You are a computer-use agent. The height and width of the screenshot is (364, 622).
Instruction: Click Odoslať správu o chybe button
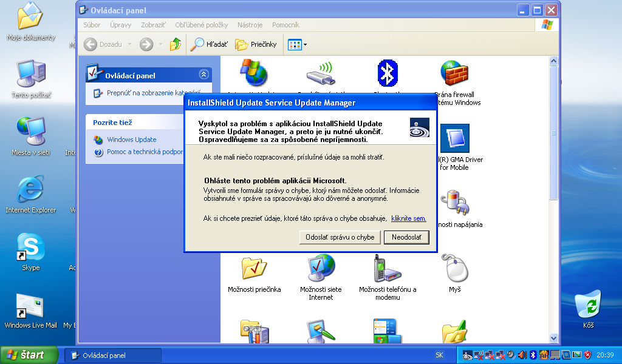coord(340,237)
